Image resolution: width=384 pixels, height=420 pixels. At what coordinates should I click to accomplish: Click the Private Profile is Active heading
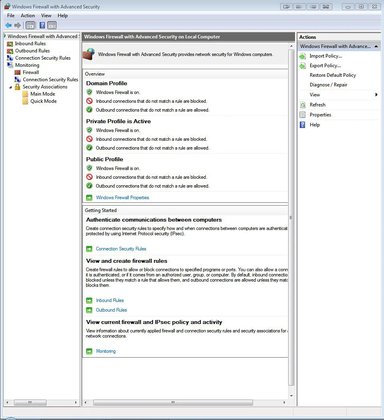click(118, 121)
